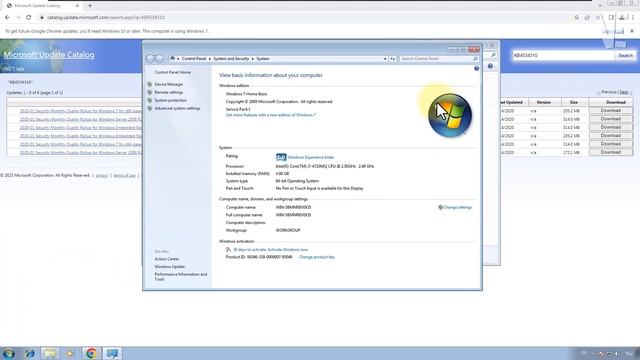Switch to Chrome in the taskbar
The height and width of the screenshot is (360, 640).
91,353
